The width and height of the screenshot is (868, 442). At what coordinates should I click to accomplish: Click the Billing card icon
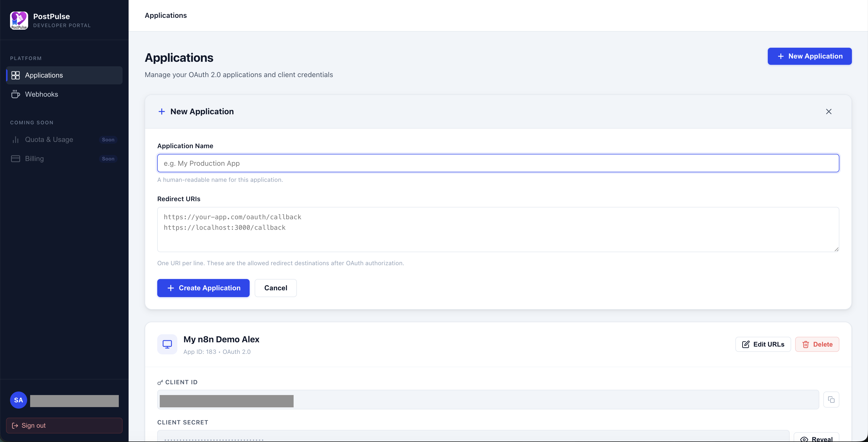pyautogui.click(x=16, y=158)
